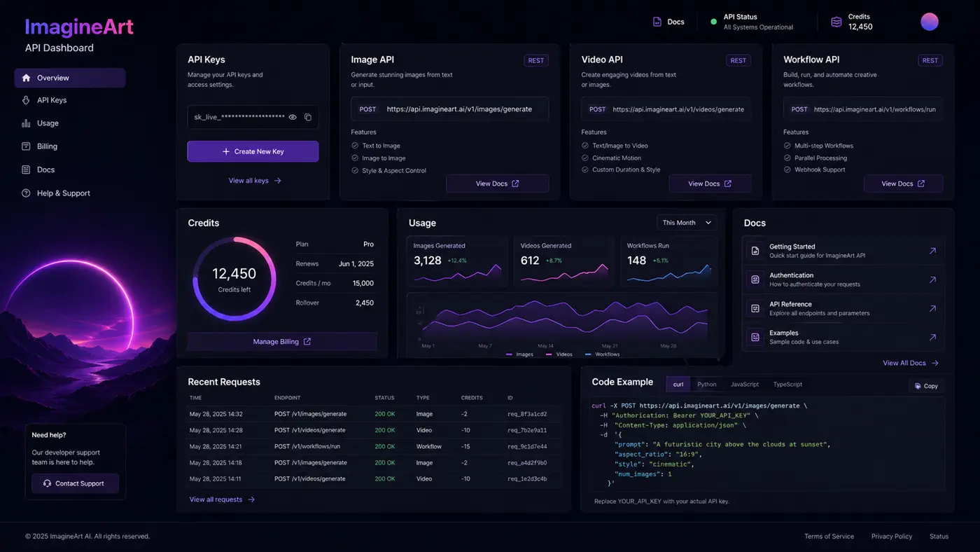980x552 pixels.
Task: Click the Image API endpoint URL field
Action: 449,109
